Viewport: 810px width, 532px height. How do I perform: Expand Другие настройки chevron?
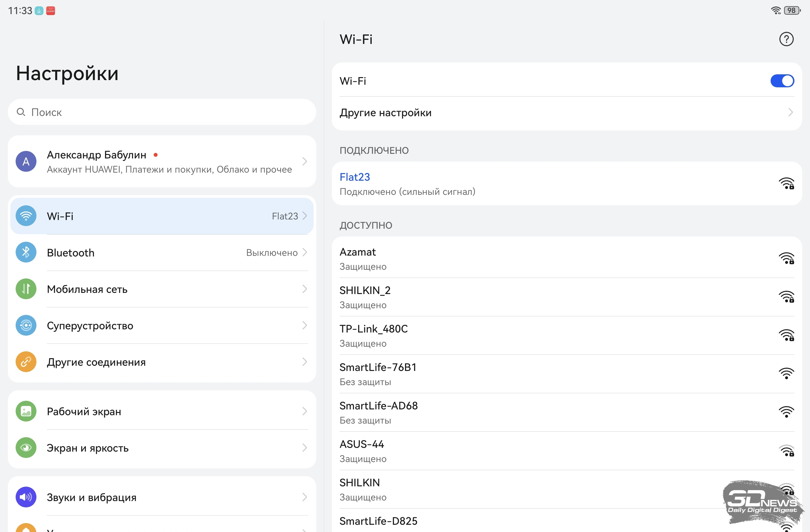pos(790,112)
